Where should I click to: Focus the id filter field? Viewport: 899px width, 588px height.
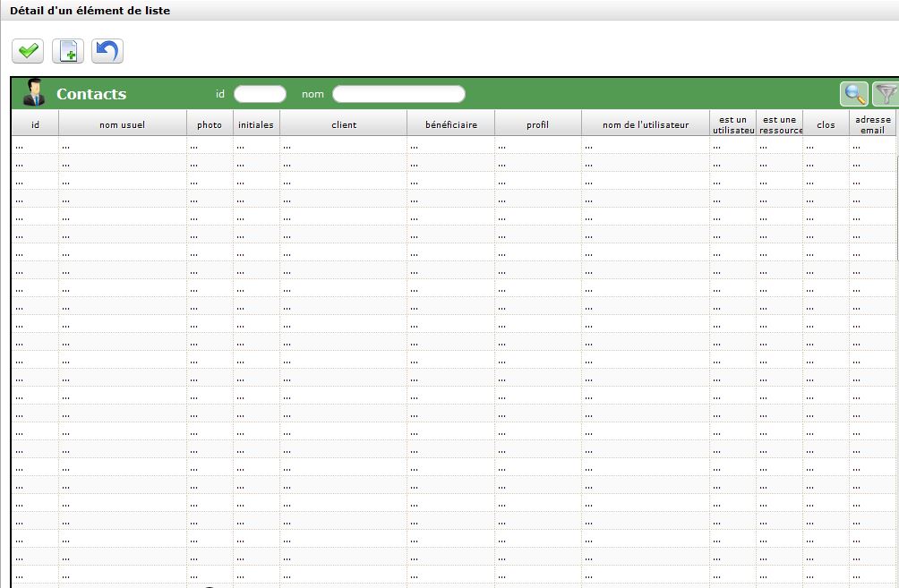point(260,94)
